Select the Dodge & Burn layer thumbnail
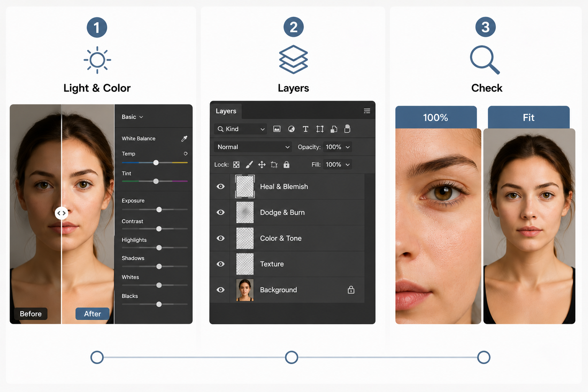The image size is (588, 392). tap(245, 212)
